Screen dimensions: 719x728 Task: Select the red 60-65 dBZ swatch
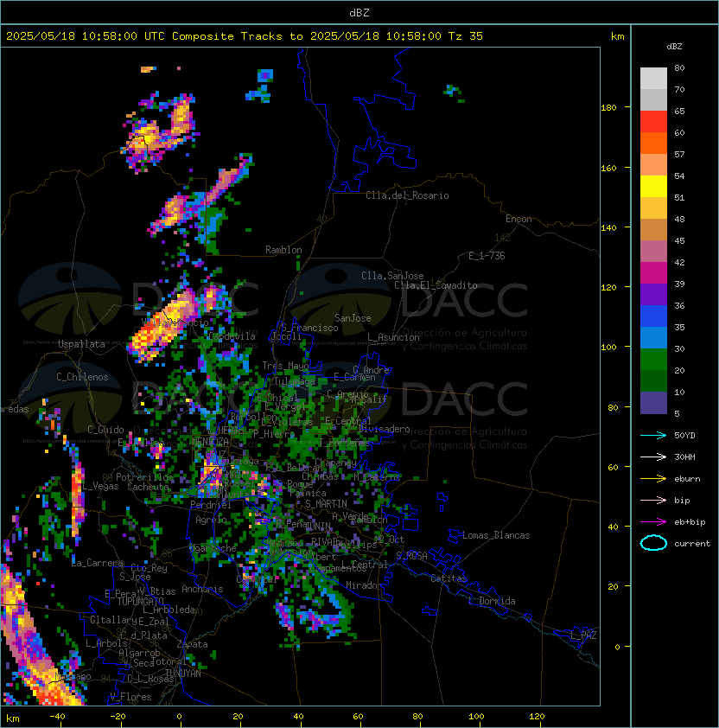click(x=653, y=122)
